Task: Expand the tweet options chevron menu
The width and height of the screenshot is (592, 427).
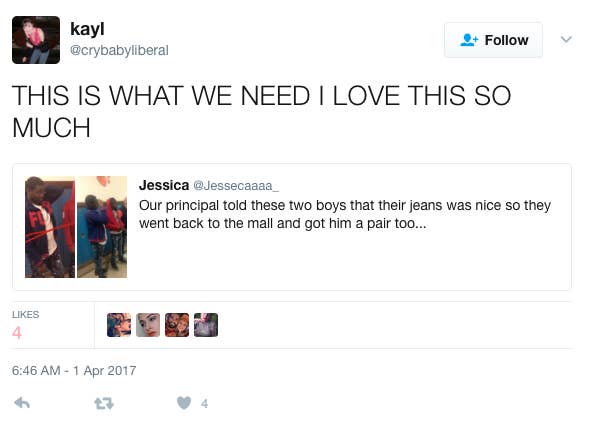Action: (x=566, y=39)
